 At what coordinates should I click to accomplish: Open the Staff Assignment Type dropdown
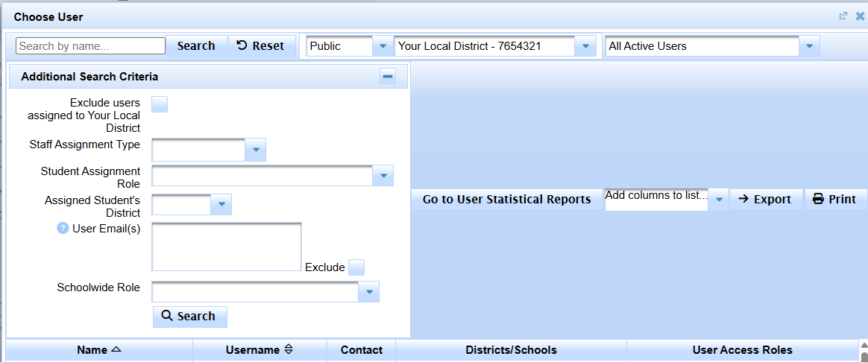(x=256, y=150)
